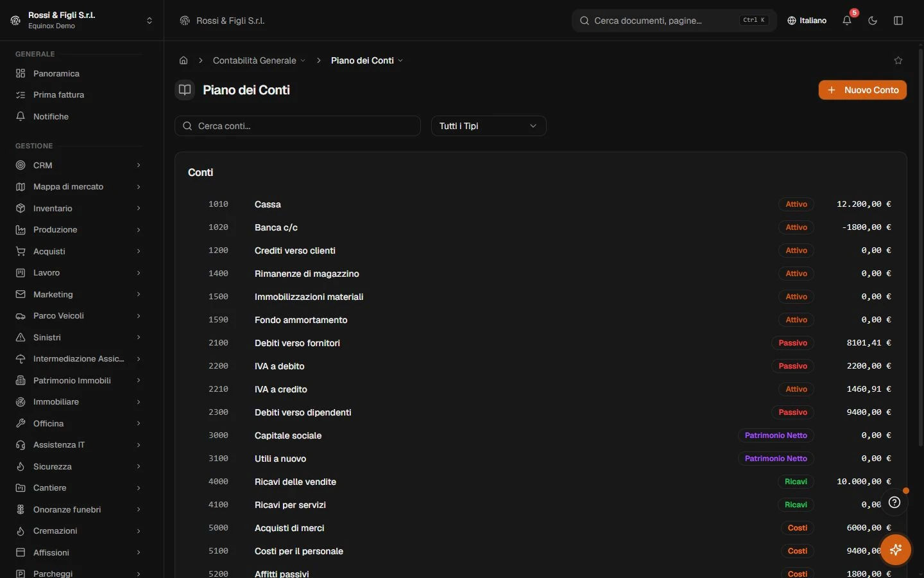
Task: Open the Rossi & Figli company switcher
Action: pos(82,21)
